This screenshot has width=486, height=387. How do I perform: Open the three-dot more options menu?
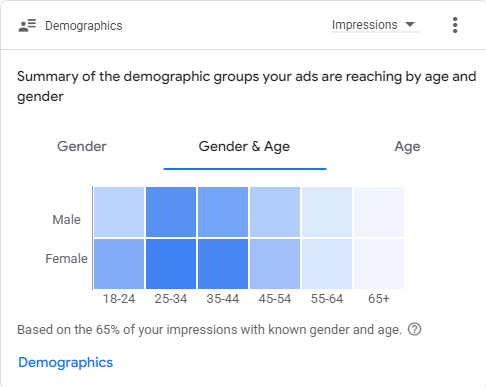click(455, 25)
